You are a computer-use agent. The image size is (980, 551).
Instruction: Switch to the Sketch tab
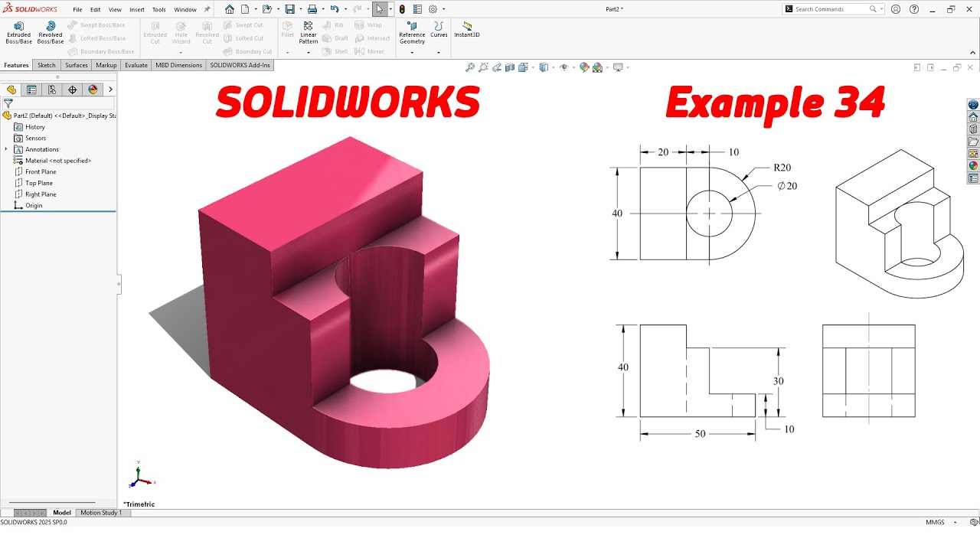tap(47, 65)
